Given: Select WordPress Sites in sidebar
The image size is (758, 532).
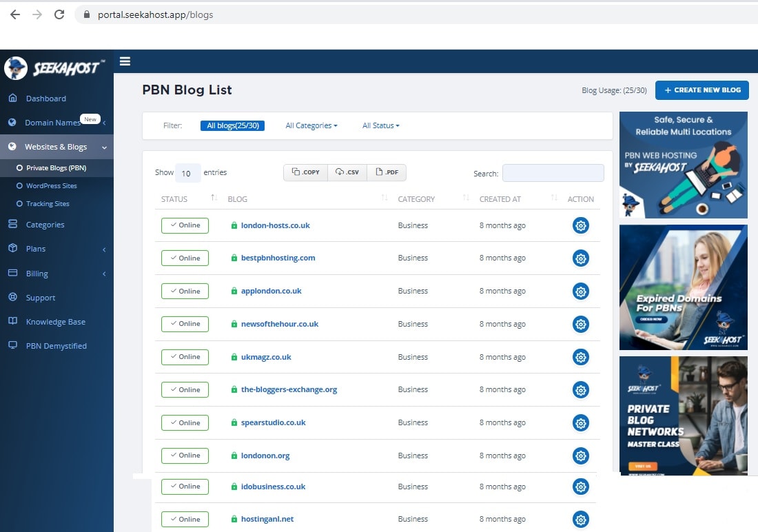Looking at the screenshot, I should (x=51, y=186).
